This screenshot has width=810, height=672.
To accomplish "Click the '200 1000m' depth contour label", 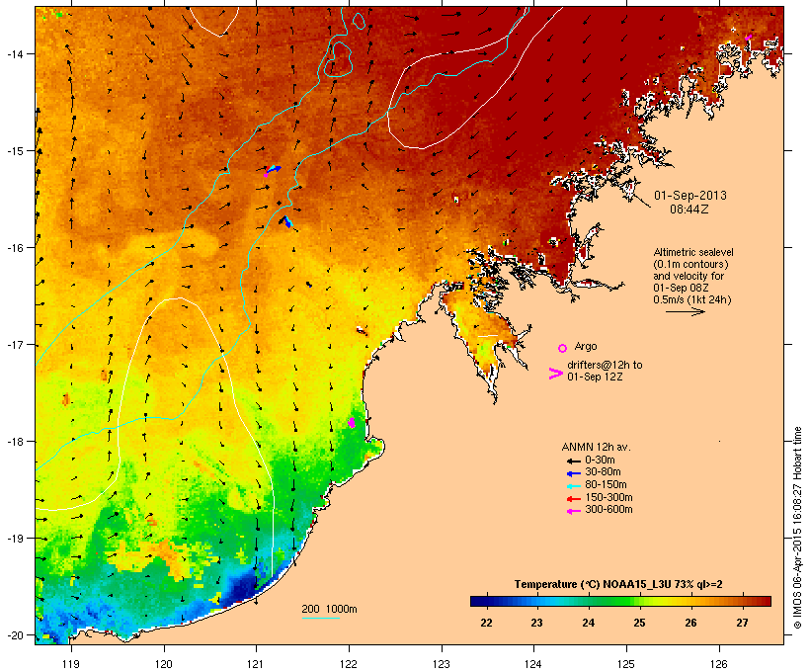I will point(329,609).
